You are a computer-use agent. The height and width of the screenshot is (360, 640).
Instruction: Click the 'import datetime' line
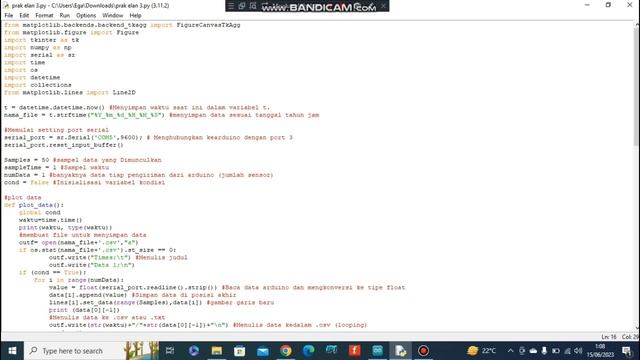point(32,77)
